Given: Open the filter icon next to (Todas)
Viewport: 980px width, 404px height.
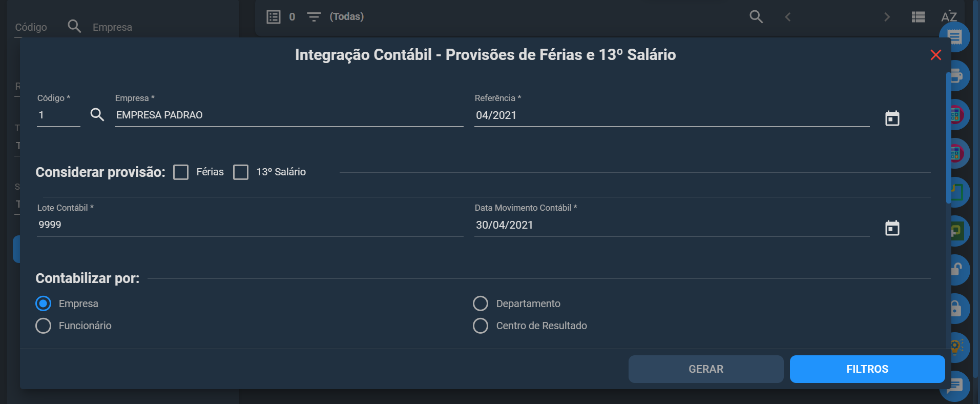Looking at the screenshot, I should click(x=314, y=17).
